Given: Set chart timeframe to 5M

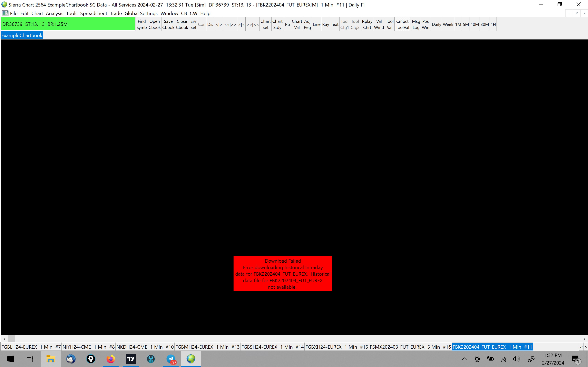Looking at the screenshot, I should (465, 24).
